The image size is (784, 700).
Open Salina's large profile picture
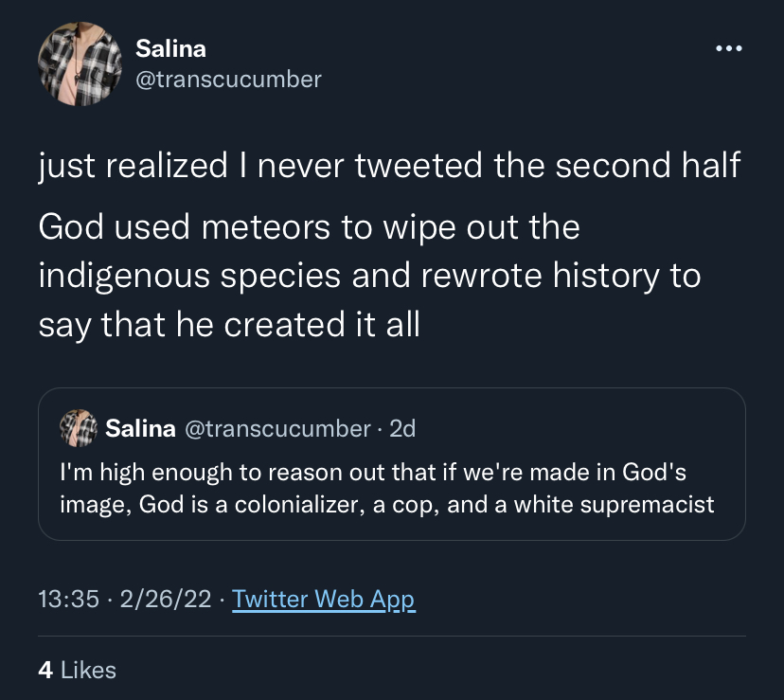pyautogui.click(x=80, y=64)
